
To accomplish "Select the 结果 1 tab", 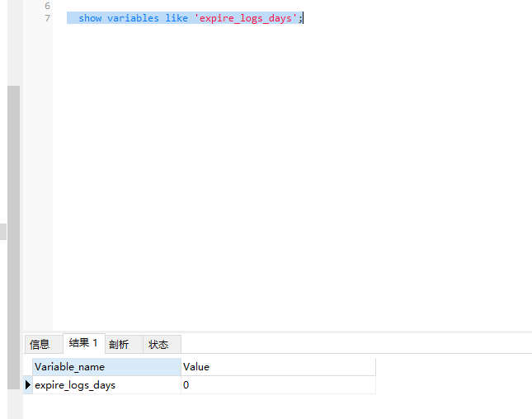I will click(x=84, y=343).
